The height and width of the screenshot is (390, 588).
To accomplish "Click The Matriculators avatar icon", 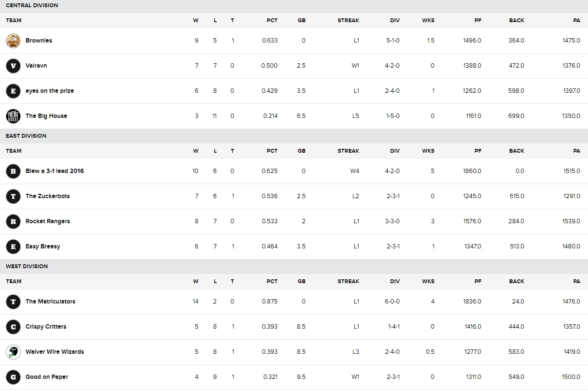I will tap(13, 302).
